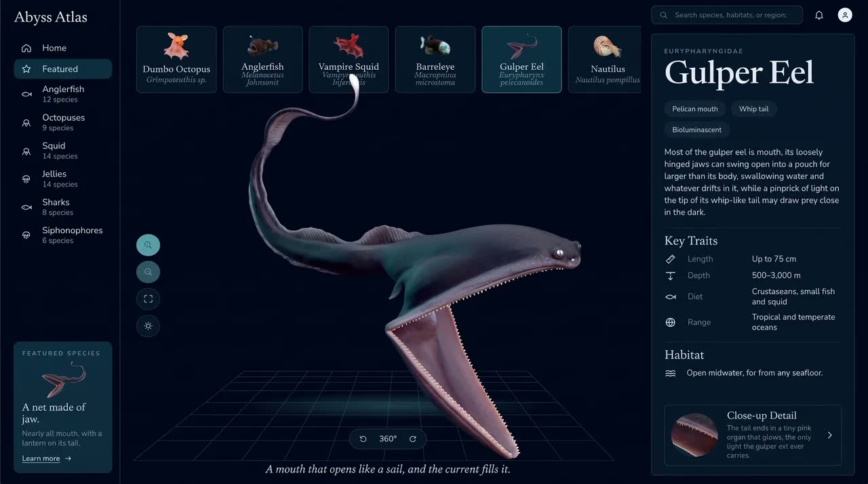Focus the species search field

(727, 15)
